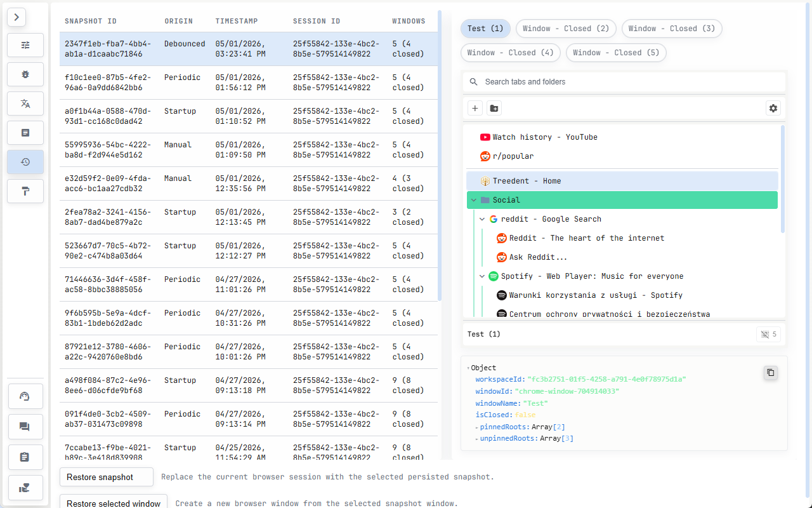Click the page vertical scrollbar at right edge
This screenshot has width=812, height=508.
click(x=808, y=249)
